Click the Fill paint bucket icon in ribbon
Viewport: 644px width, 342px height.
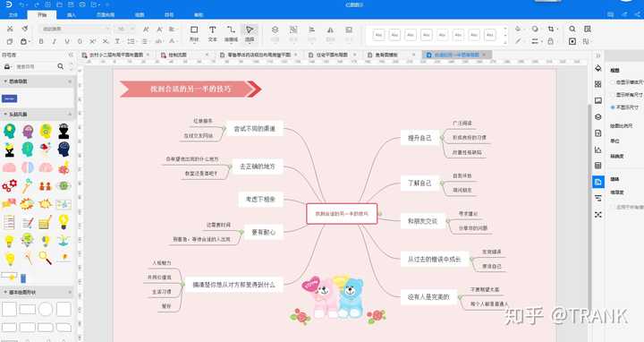518,29
